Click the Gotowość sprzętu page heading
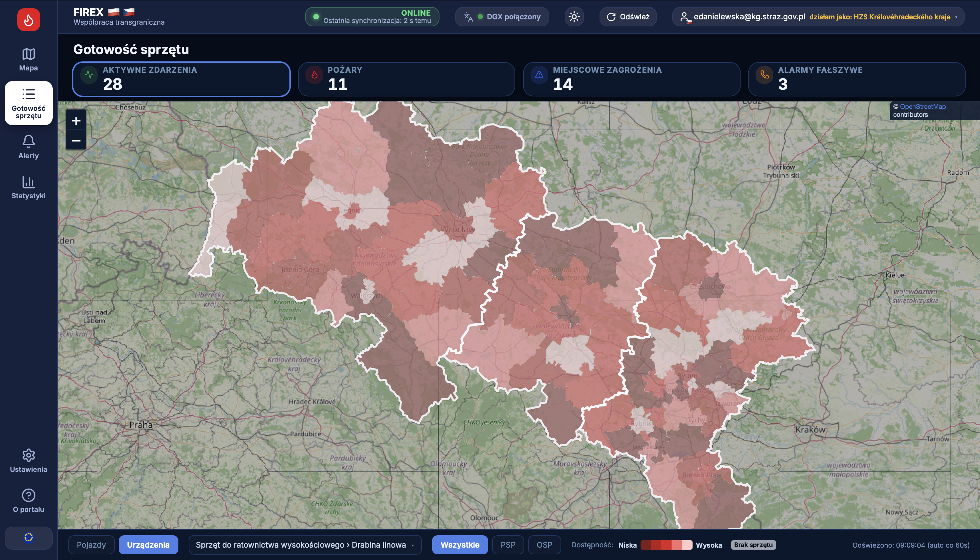The width and height of the screenshot is (980, 560). [x=131, y=49]
